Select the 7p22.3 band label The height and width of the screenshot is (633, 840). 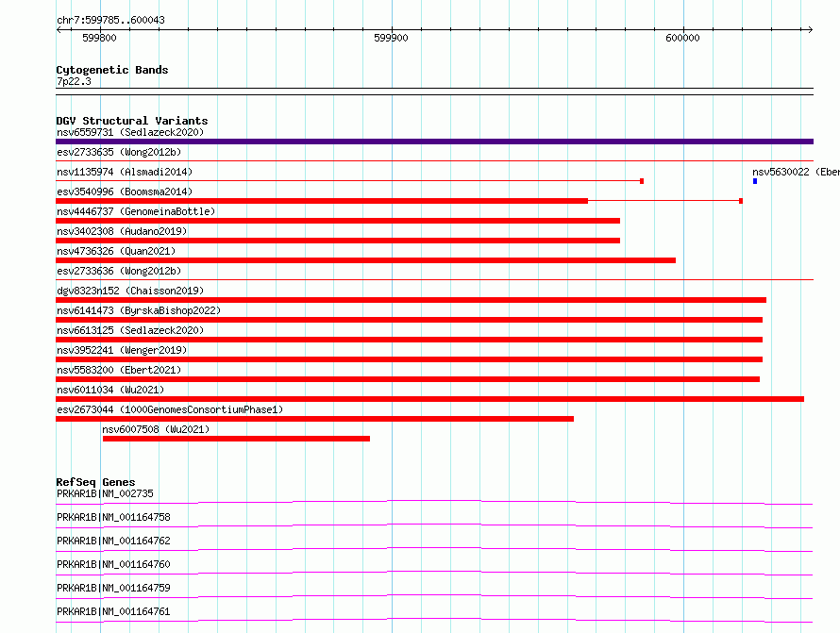pyautogui.click(x=74, y=81)
